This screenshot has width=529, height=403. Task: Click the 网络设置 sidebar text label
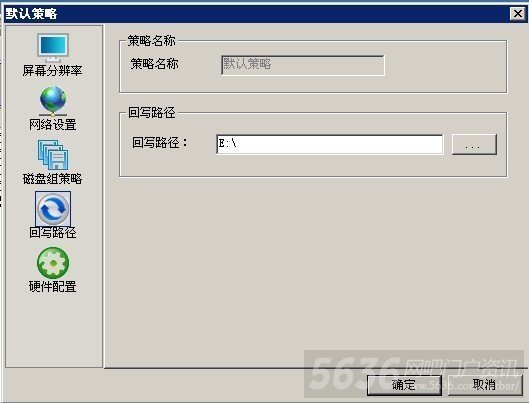pyautogui.click(x=53, y=124)
